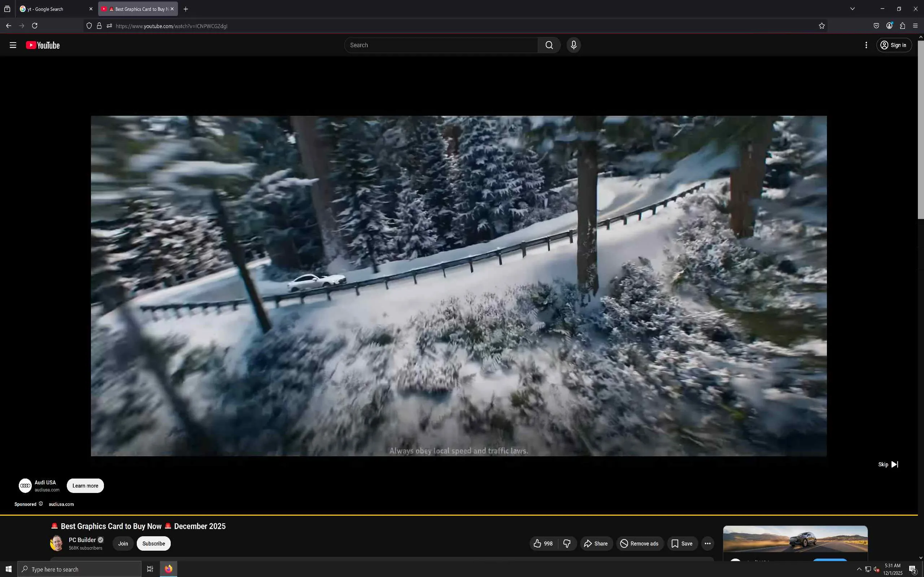
Task: Open YouTube settings three-dot menu
Action: tap(866, 45)
